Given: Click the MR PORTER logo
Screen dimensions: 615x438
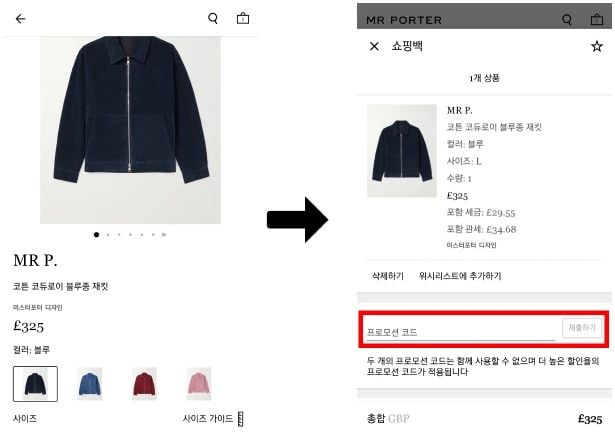Looking at the screenshot, I should point(404,20).
